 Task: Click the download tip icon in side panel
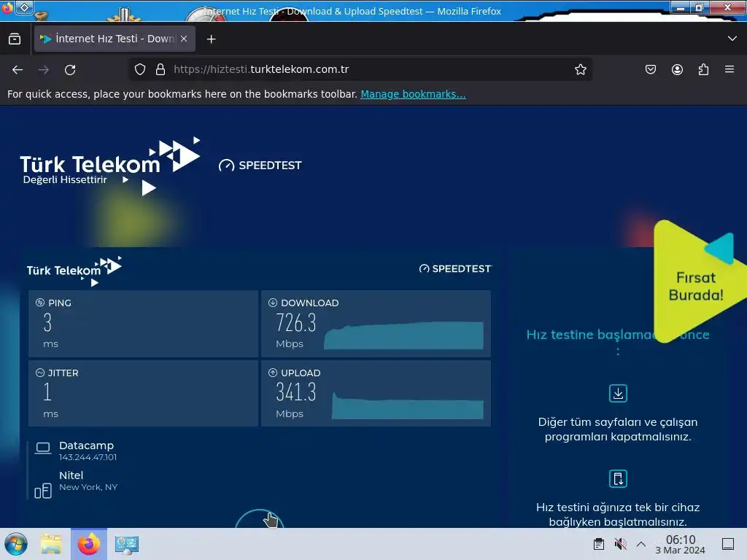618,393
